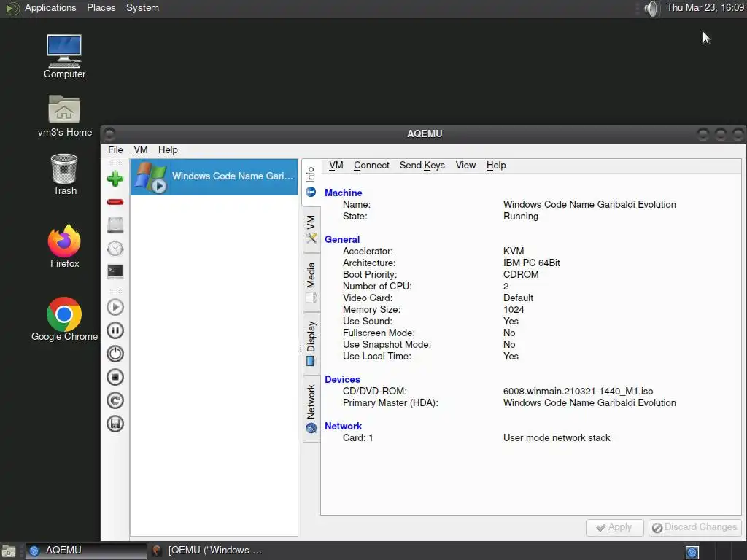The image size is (747, 560).
Task: Switch to the Media vertical tab
Action: coord(311,282)
